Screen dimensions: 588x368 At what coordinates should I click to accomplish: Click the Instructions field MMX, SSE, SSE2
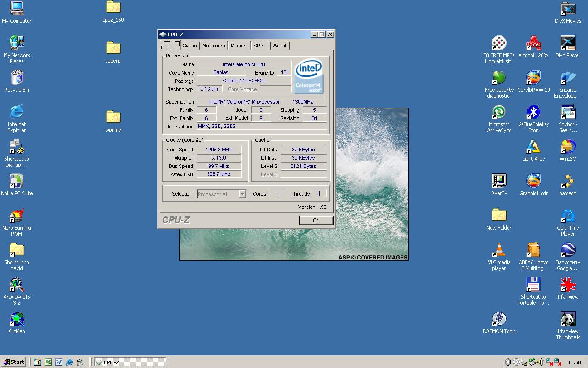pos(261,126)
